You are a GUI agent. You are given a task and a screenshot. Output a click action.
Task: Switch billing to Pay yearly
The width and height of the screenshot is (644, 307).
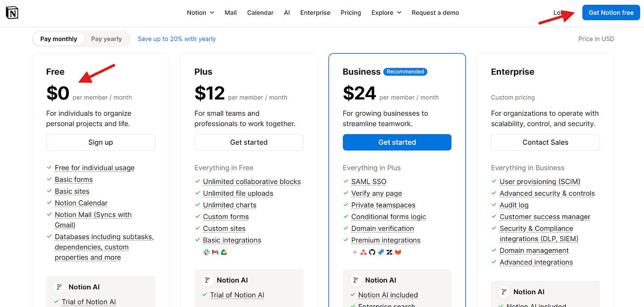coord(106,39)
